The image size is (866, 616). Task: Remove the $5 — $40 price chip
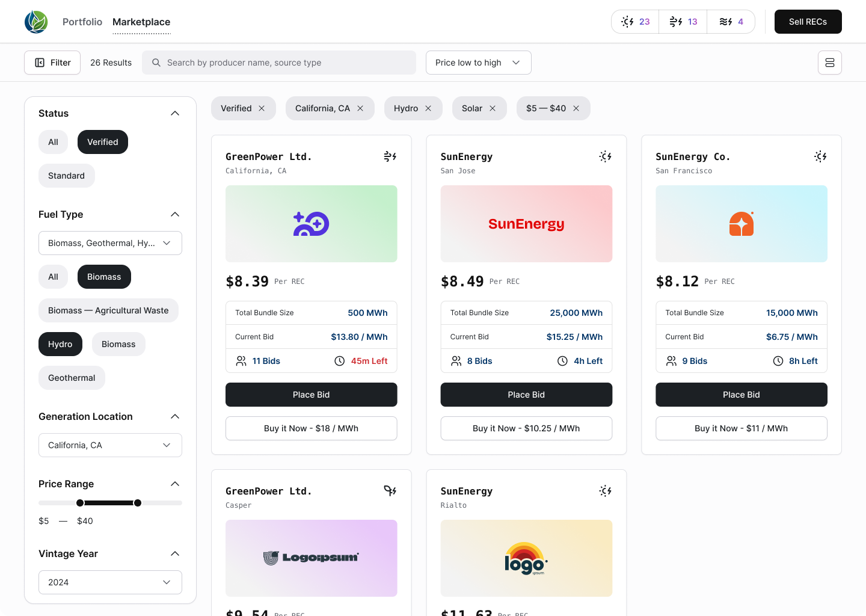coord(576,108)
